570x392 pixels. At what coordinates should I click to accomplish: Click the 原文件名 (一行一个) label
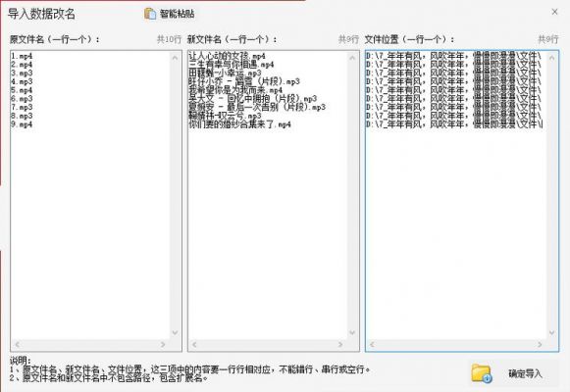coord(55,39)
